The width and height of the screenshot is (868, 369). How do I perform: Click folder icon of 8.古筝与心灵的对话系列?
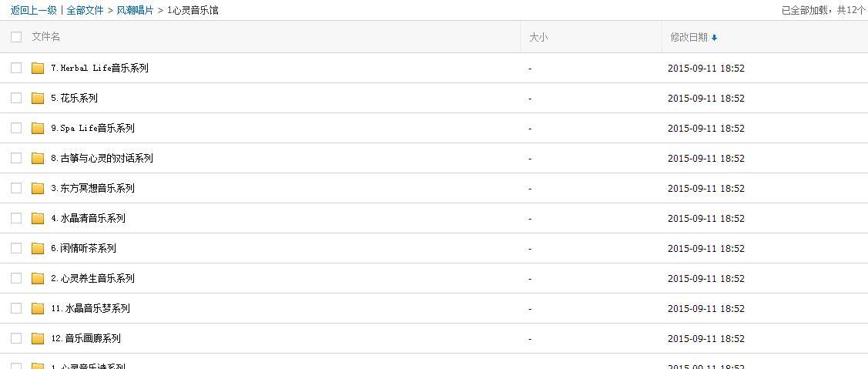[38, 158]
